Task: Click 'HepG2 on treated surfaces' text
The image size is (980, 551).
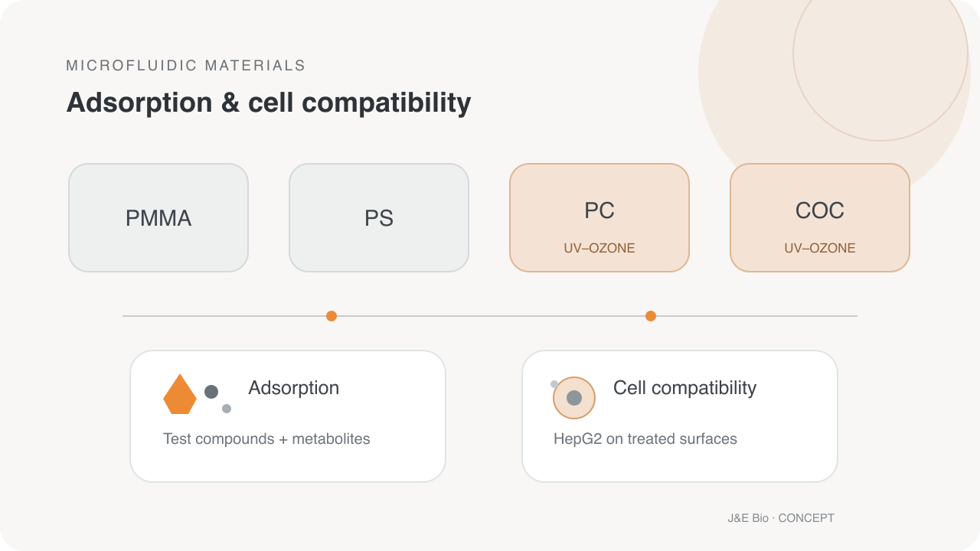Action: 645,439
